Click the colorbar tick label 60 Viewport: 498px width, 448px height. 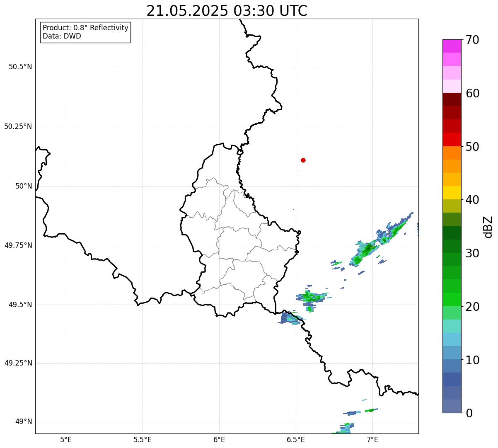(472, 93)
